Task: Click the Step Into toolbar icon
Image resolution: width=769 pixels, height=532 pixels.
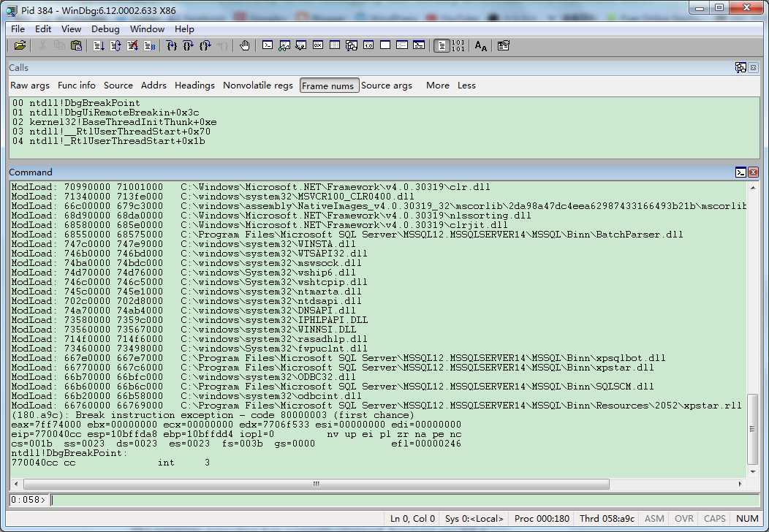Action: [171, 45]
